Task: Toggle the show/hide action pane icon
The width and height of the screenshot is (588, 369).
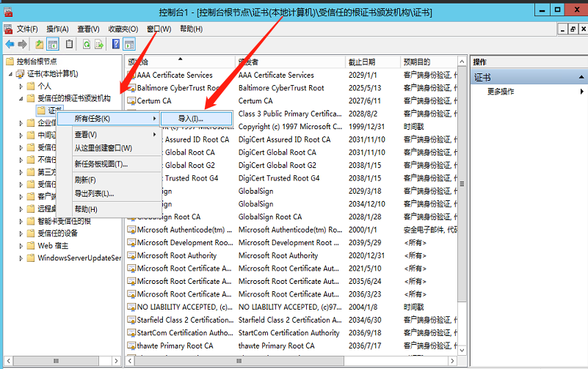Action: click(129, 45)
